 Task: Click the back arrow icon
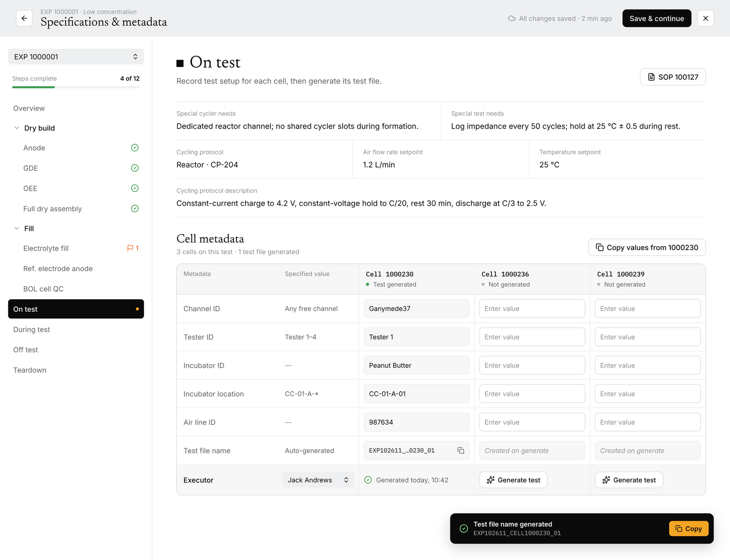click(x=24, y=18)
